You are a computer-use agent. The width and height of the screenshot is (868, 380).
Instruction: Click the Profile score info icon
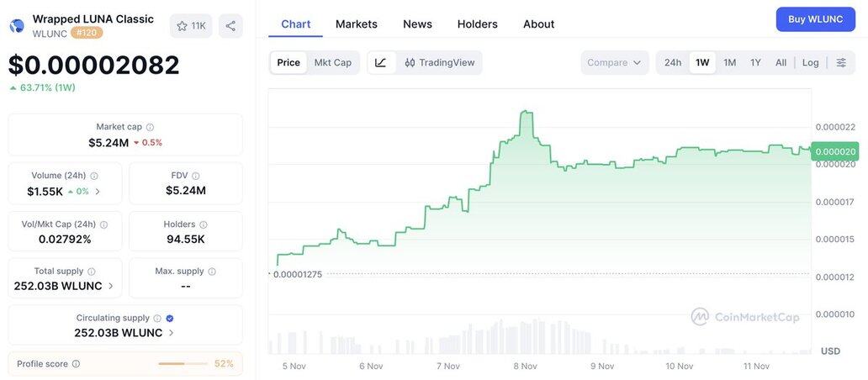click(76, 364)
